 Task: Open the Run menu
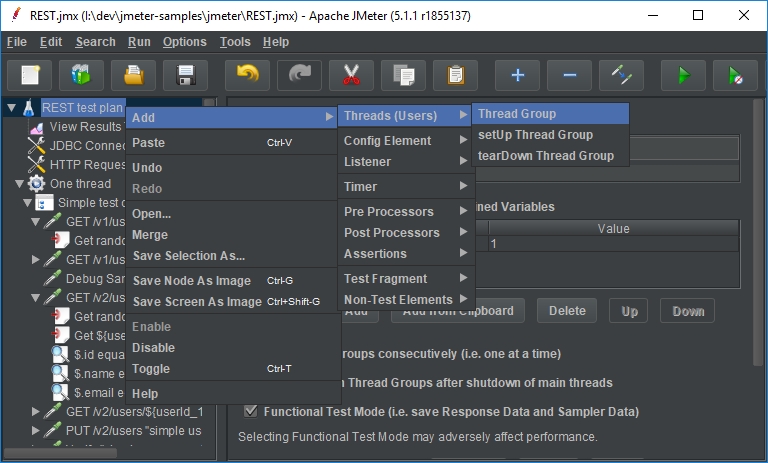pos(139,42)
